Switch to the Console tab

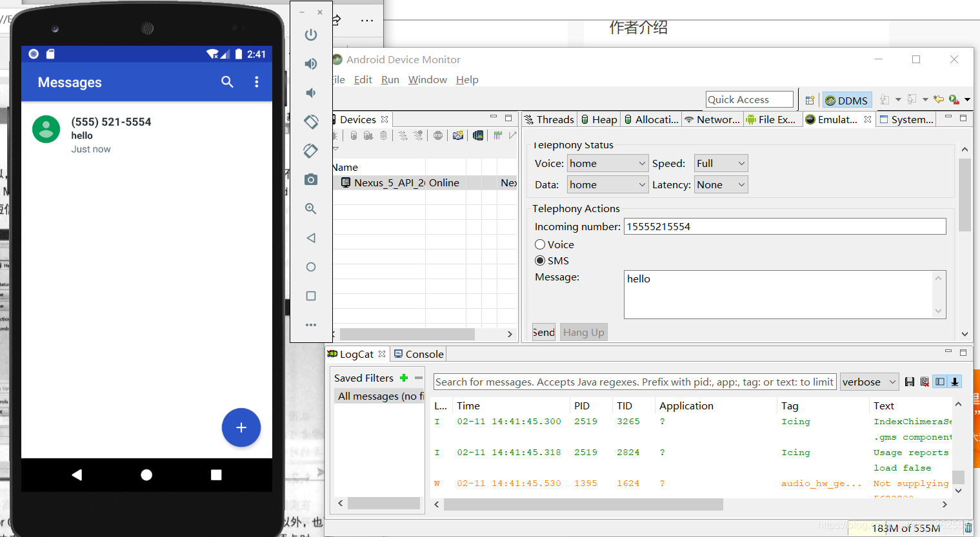419,354
